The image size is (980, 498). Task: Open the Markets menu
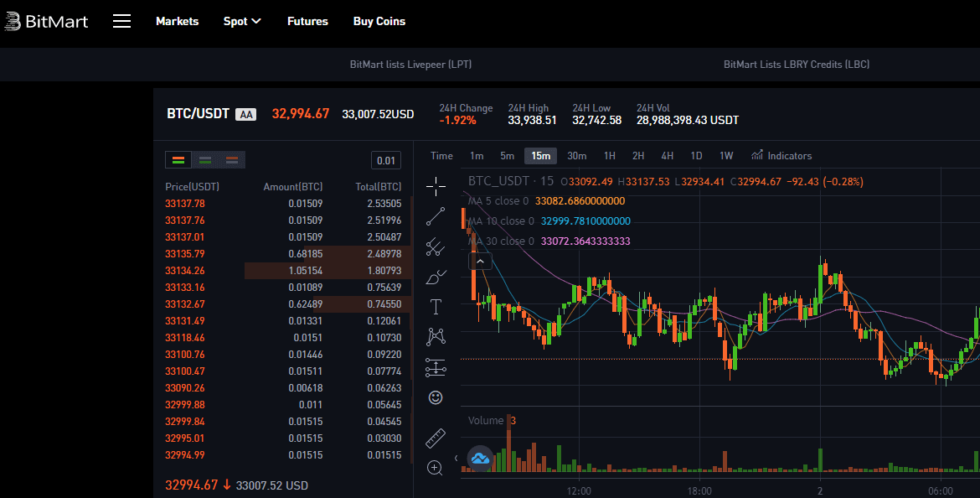click(177, 21)
